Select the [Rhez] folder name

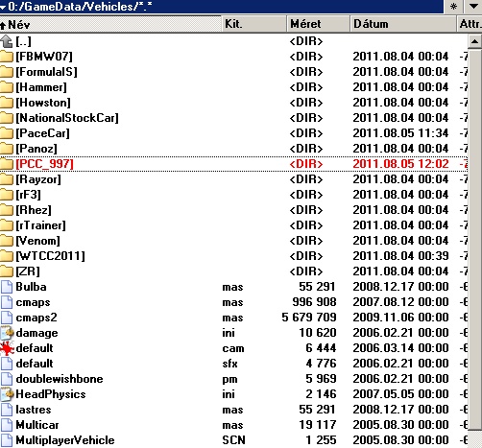point(34,210)
